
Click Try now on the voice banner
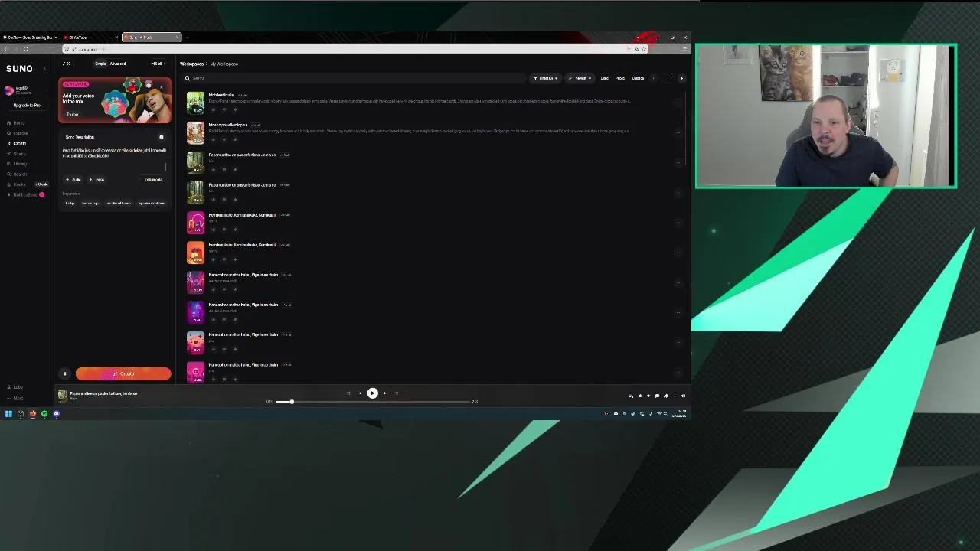(73, 114)
